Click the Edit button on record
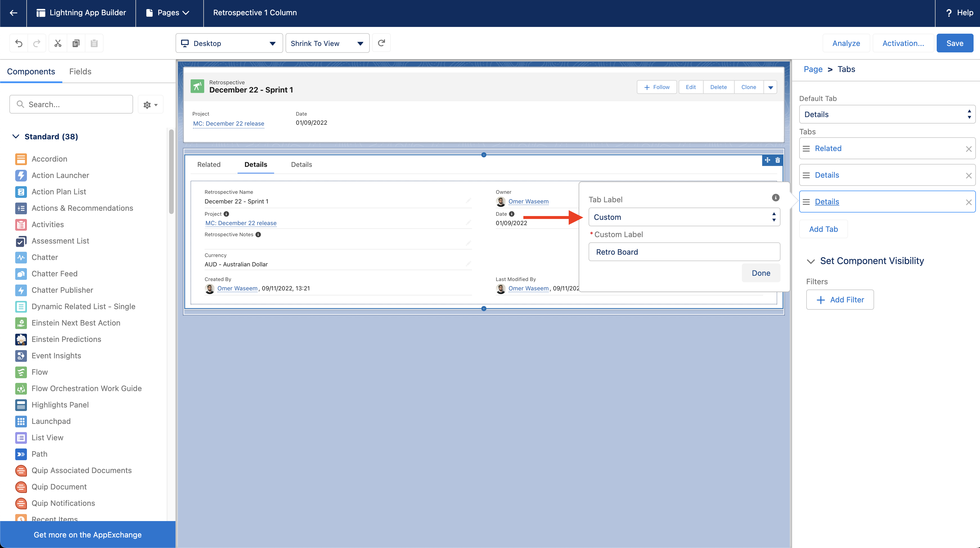The width and height of the screenshot is (980, 548). pos(690,87)
